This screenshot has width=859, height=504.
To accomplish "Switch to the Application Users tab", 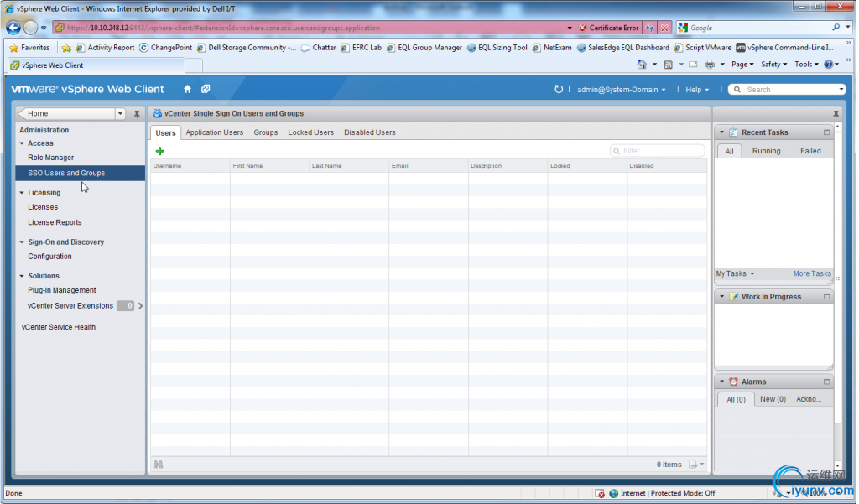I will pos(214,132).
